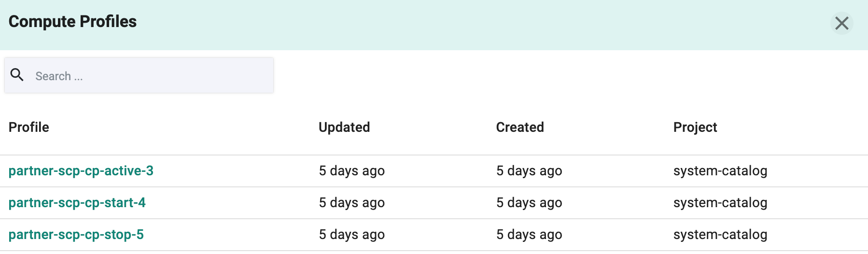This screenshot has width=868, height=254.
Task: Select the Created cell for partner-scp-cp-stop-5
Action: click(529, 235)
